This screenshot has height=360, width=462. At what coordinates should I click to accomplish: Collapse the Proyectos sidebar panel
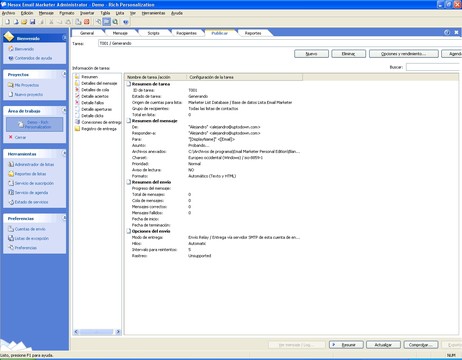pyautogui.click(x=64, y=74)
